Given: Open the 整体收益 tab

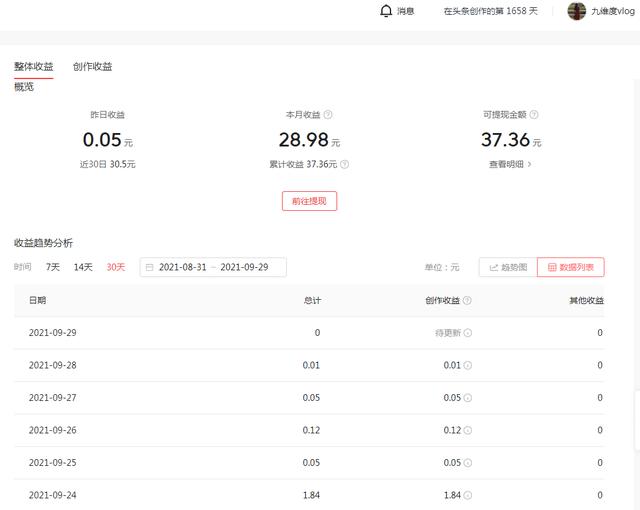Looking at the screenshot, I should tap(34, 67).
